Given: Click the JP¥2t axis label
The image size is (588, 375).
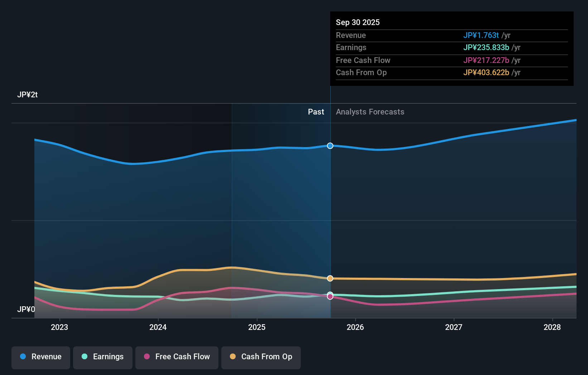Looking at the screenshot, I should (28, 94).
